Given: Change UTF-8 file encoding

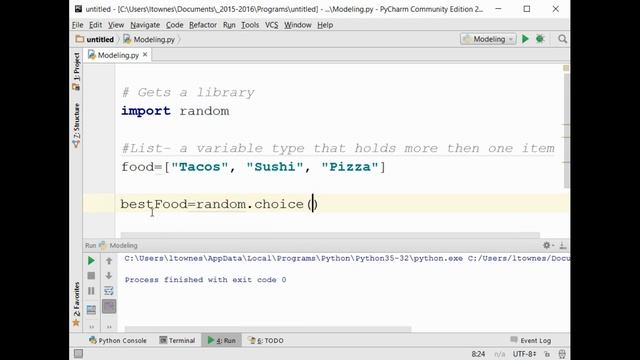Looking at the screenshot, I should pyautogui.click(x=524, y=354).
